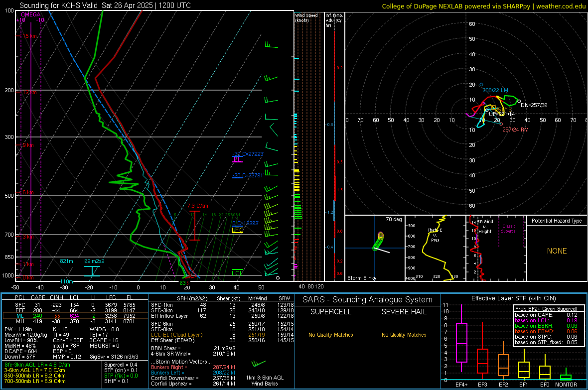Click the 'SR Wind v. Height' plot label

click(x=485, y=227)
